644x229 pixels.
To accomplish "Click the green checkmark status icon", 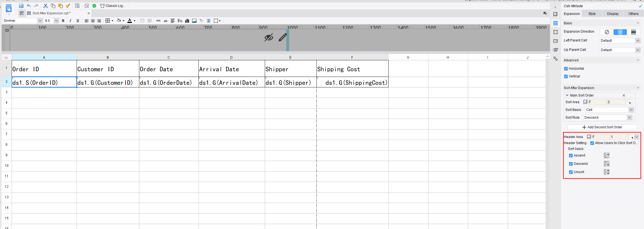I will (94, 6).
